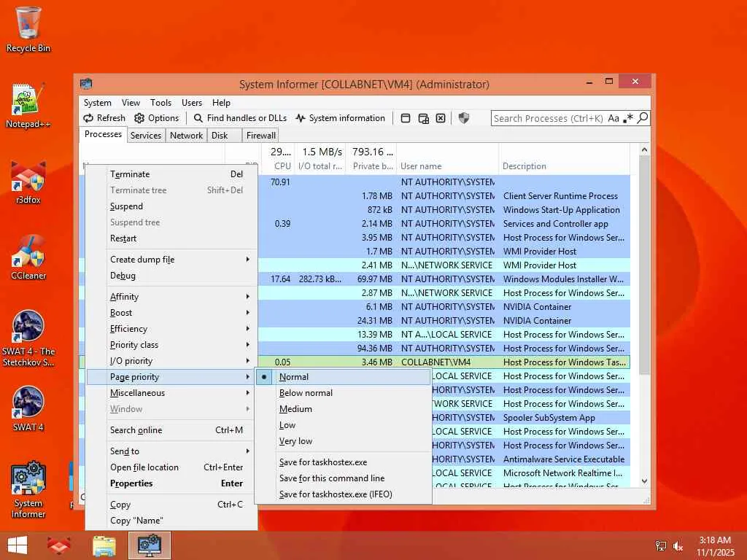Open Options gear icon
747x560 pixels.
pyautogui.click(x=139, y=118)
